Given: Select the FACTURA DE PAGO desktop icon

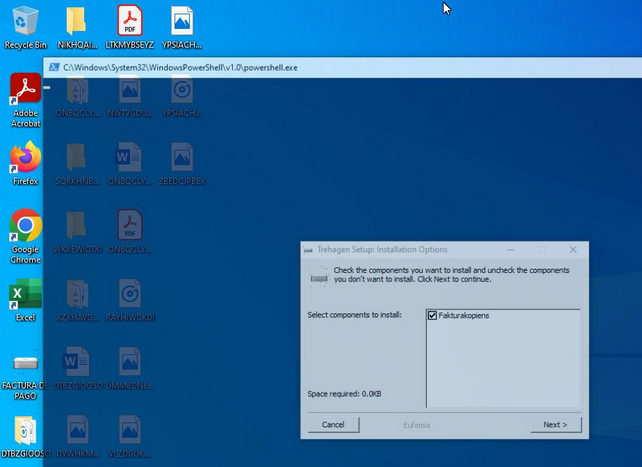Looking at the screenshot, I should pos(25,373).
